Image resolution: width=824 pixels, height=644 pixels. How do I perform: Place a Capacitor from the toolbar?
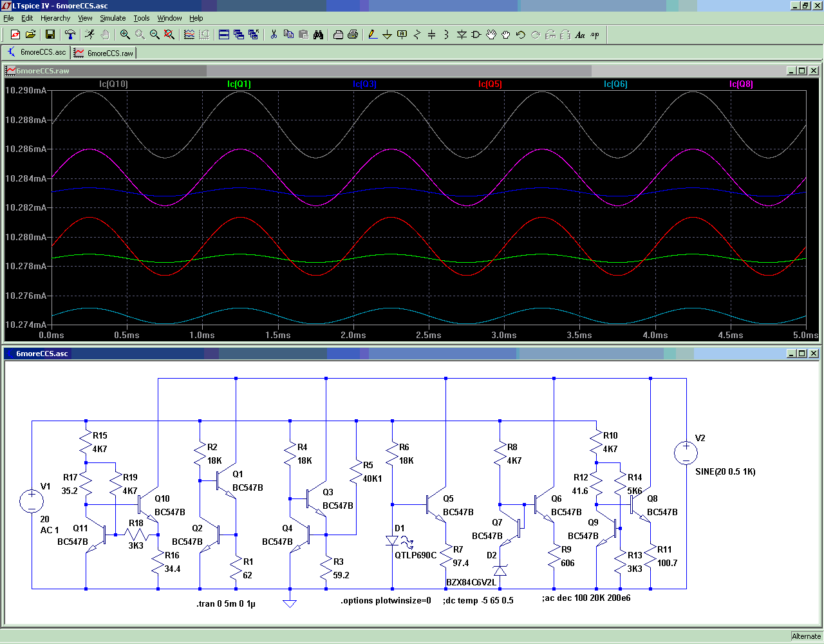click(x=432, y=35)
